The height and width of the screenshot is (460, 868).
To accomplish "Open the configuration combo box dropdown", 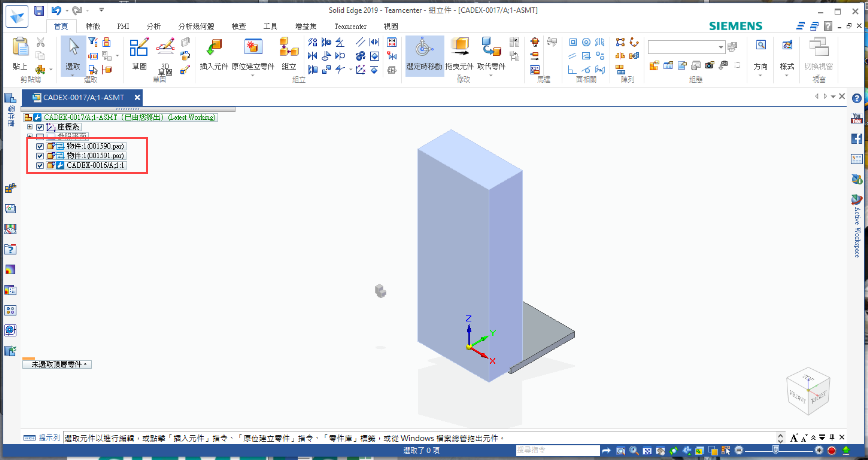I will pyautogui.click(x=720, y=47).
